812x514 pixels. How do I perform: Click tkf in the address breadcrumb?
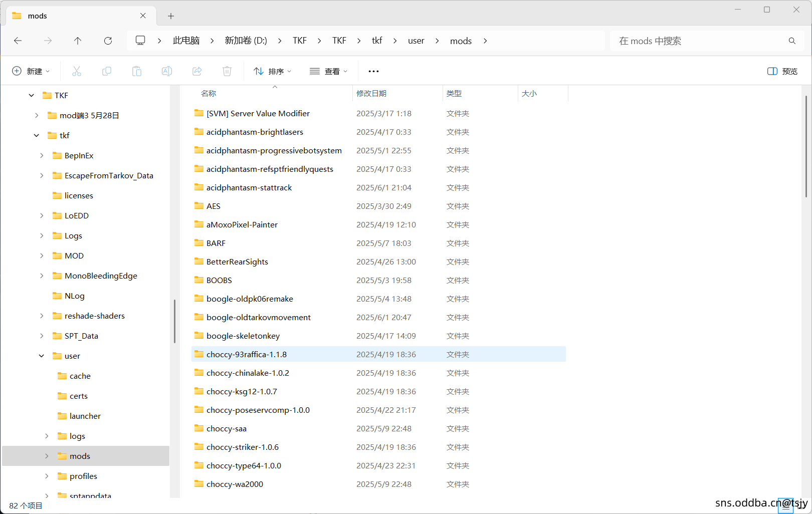pyautogui.click(x=377, y=41)
